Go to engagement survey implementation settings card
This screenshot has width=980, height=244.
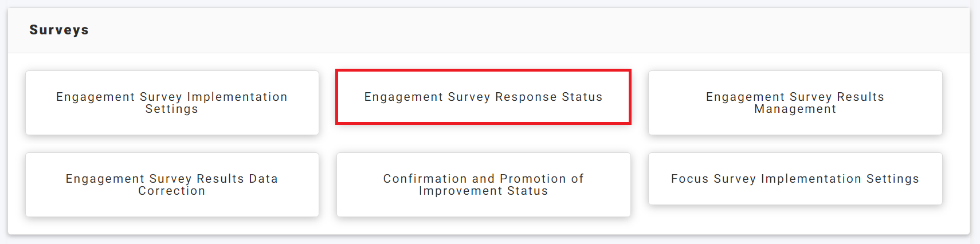(x=172, y=103)
